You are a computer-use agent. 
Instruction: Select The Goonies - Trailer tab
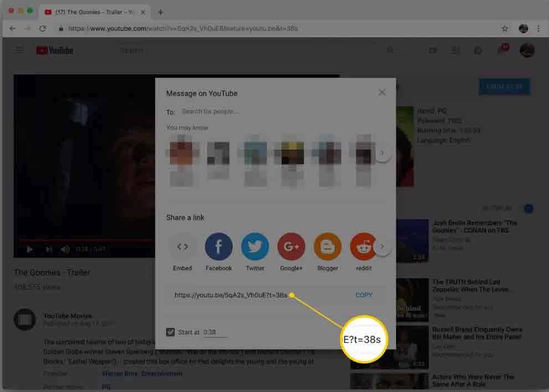tap(95, 12)
